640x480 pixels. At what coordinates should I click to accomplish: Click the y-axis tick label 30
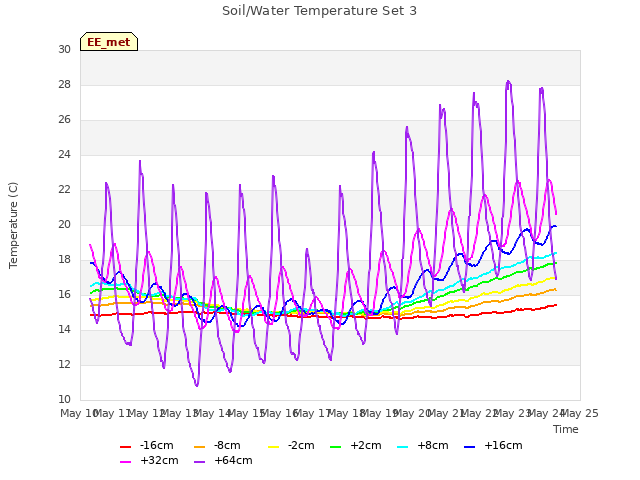click(x=64, y=49)
